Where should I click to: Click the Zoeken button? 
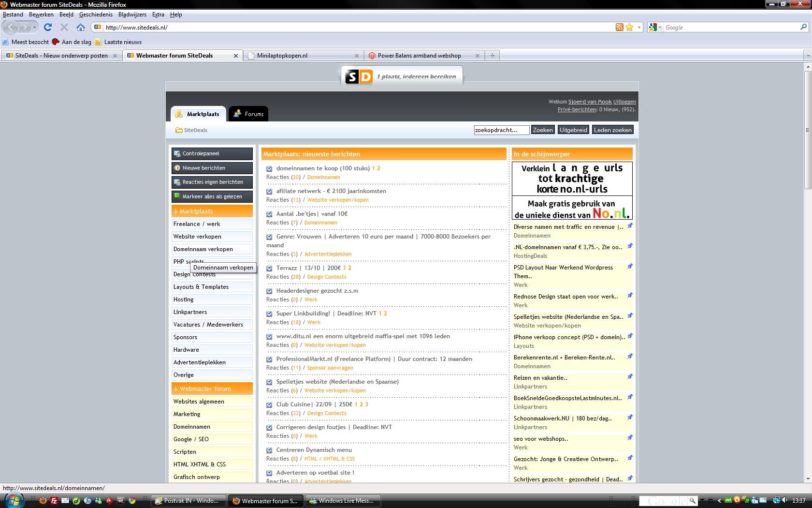[x=543, y=130]
